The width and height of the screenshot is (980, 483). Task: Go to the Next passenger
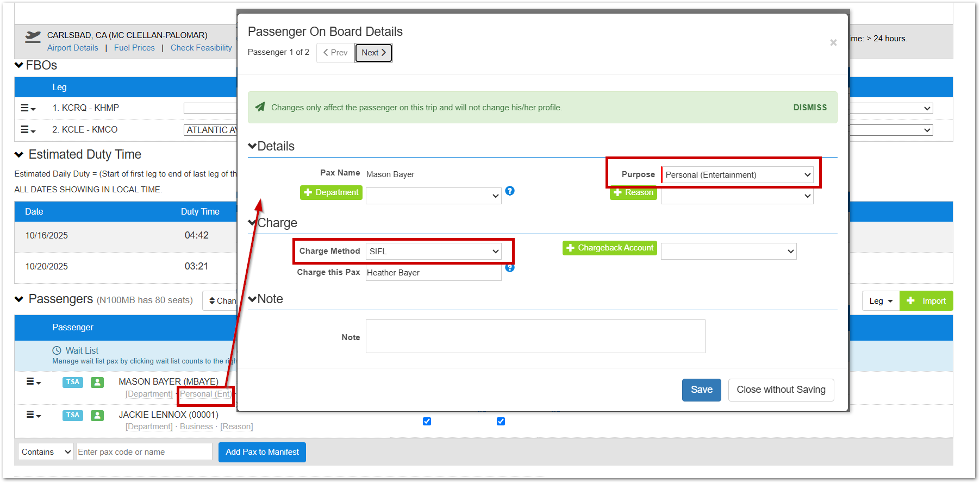[373, 53]
